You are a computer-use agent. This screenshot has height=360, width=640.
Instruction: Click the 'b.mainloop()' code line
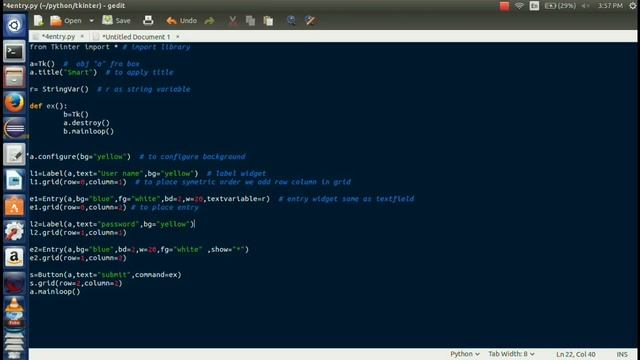click(x=88, y=131)
